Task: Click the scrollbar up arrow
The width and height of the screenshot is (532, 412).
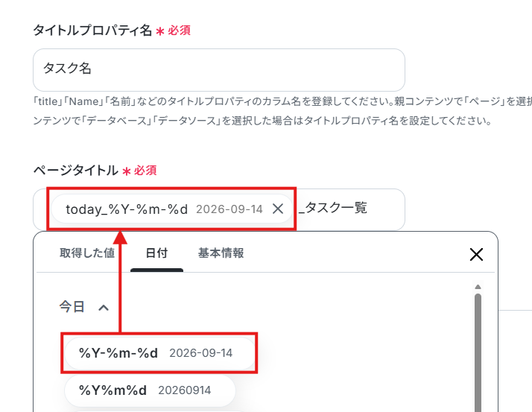Action: point(478,287)
